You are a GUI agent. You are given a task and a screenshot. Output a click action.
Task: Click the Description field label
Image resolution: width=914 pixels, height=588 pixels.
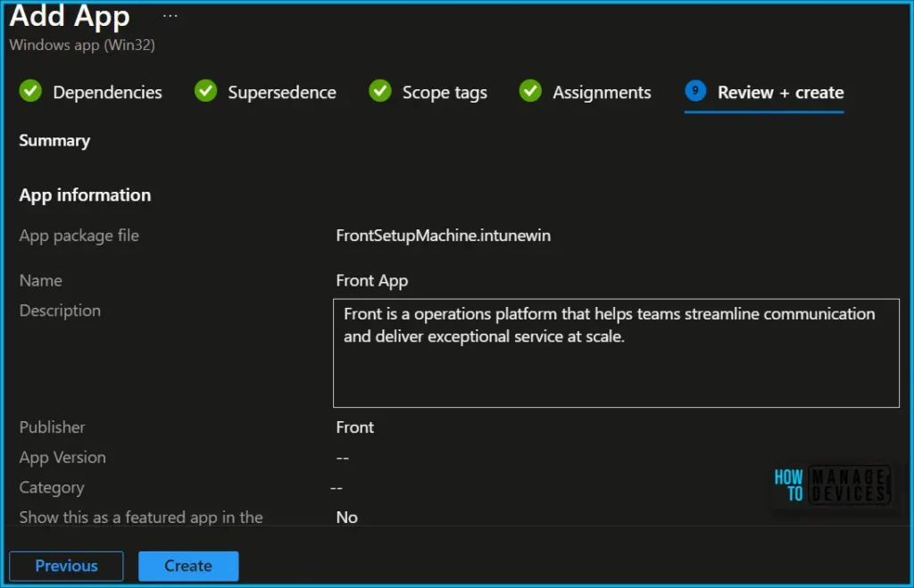click(x=60, y=311)
